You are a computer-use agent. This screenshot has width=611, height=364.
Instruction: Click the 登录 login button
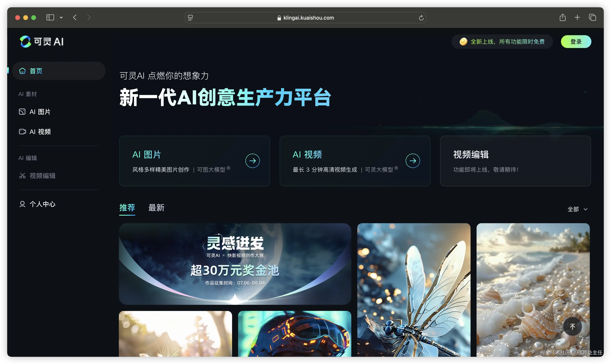pos(576,42)
